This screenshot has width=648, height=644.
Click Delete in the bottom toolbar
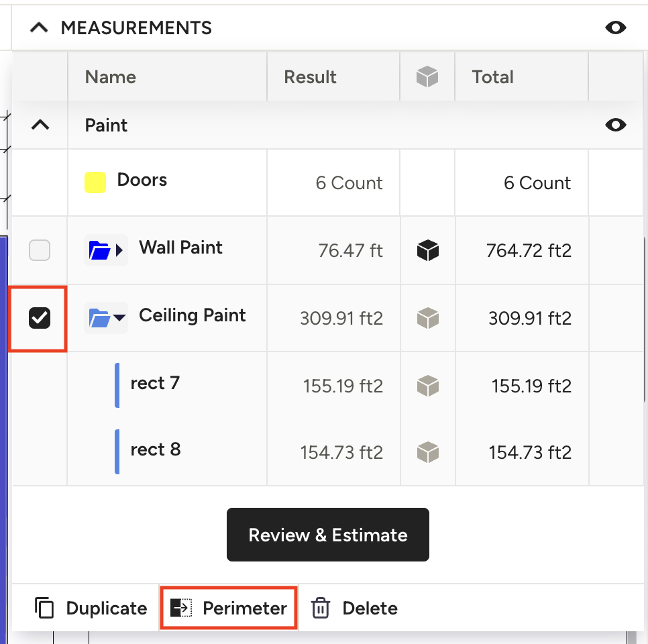(x=355, y=608)
